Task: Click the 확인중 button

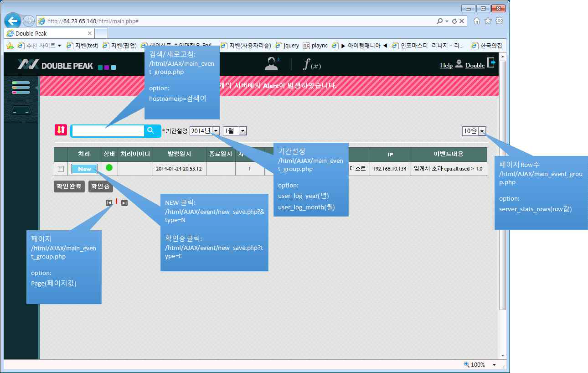Action: (x=100, y=186)
